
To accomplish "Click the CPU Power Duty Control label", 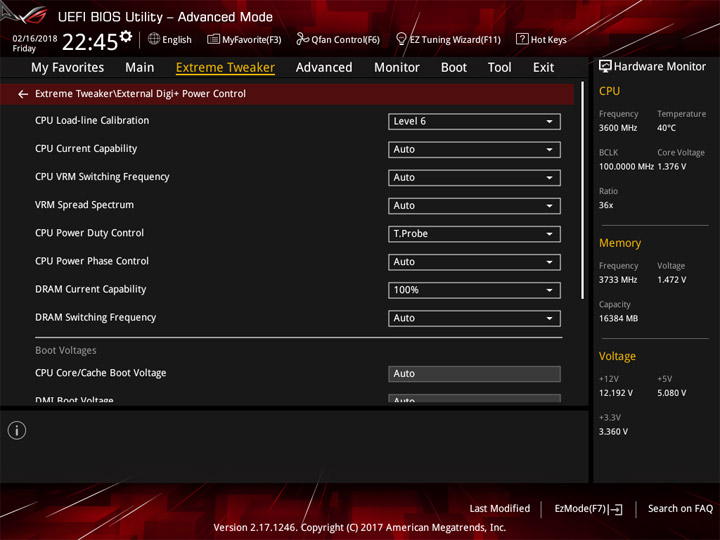I will (x=89, y=233).
